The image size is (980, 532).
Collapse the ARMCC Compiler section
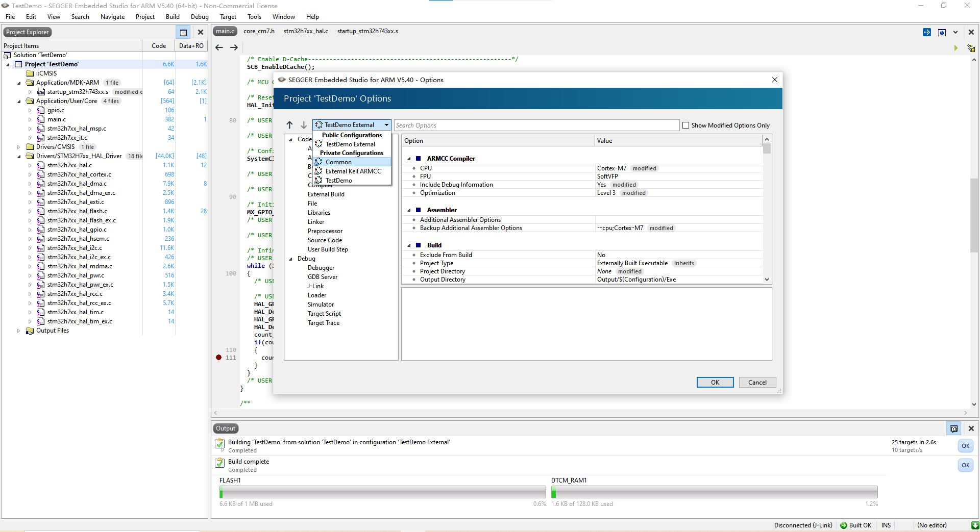coord(409,159)
